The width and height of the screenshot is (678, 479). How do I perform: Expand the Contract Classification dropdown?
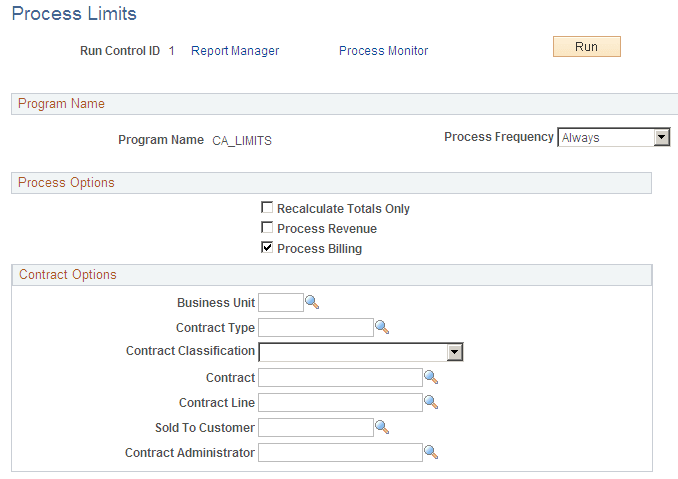pos(454,352)
